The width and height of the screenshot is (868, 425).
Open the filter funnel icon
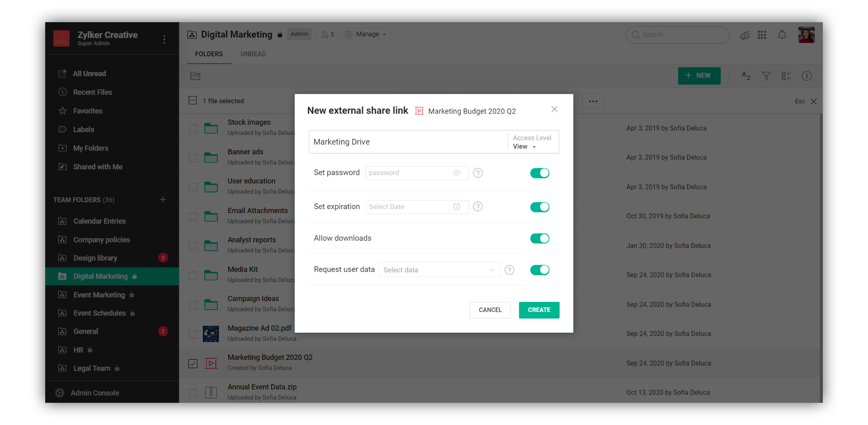766,76
